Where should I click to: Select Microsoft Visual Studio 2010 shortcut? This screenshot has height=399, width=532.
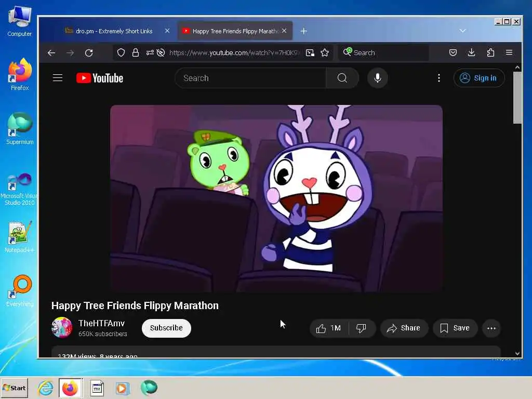[20, 189]
